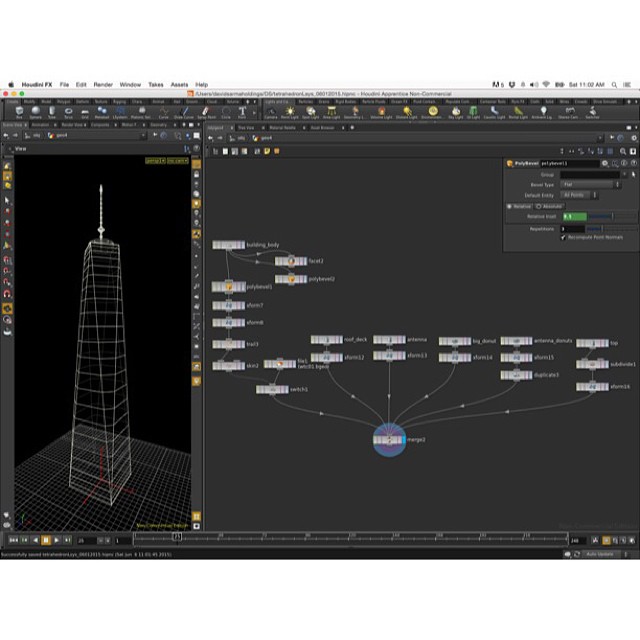Select the Font shelf tool
640x640 pixels.
pyautogui.click(x=241, y=112)
